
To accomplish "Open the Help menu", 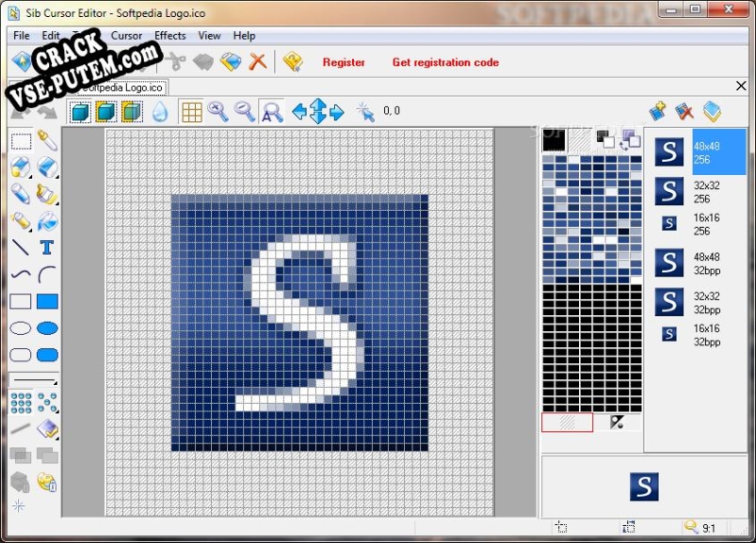I will (x=244, y=36).
